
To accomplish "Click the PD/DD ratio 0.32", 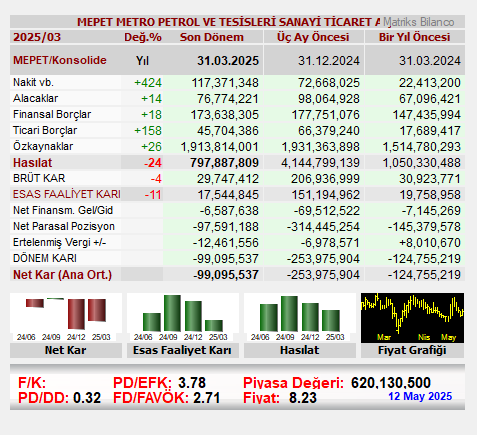I will tap(87, 398).
